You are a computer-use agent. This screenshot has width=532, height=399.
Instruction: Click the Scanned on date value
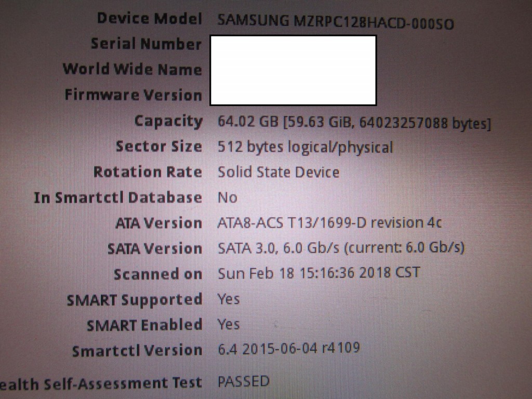click(x=319, y=273)
